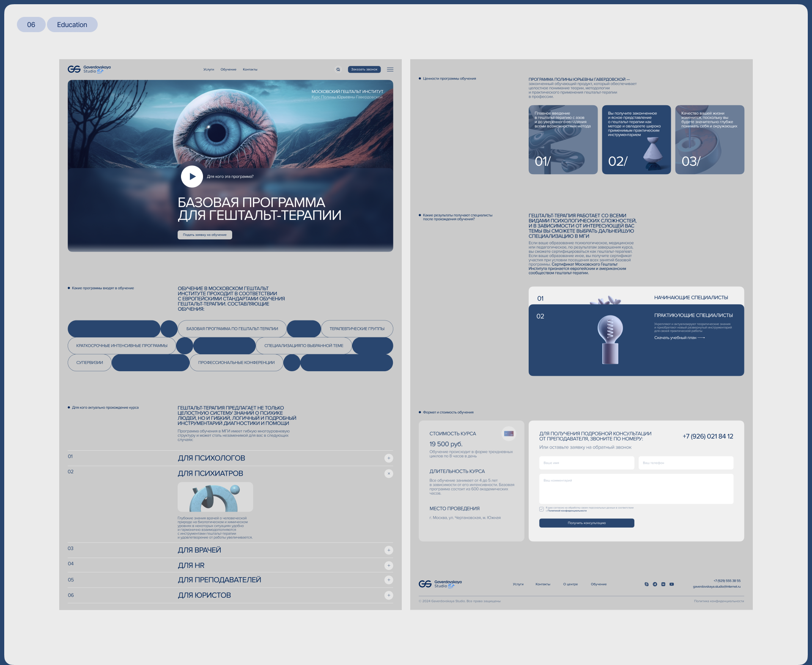
Task: Toggle the personal data consent checkbox
Action: click(541, 509)
